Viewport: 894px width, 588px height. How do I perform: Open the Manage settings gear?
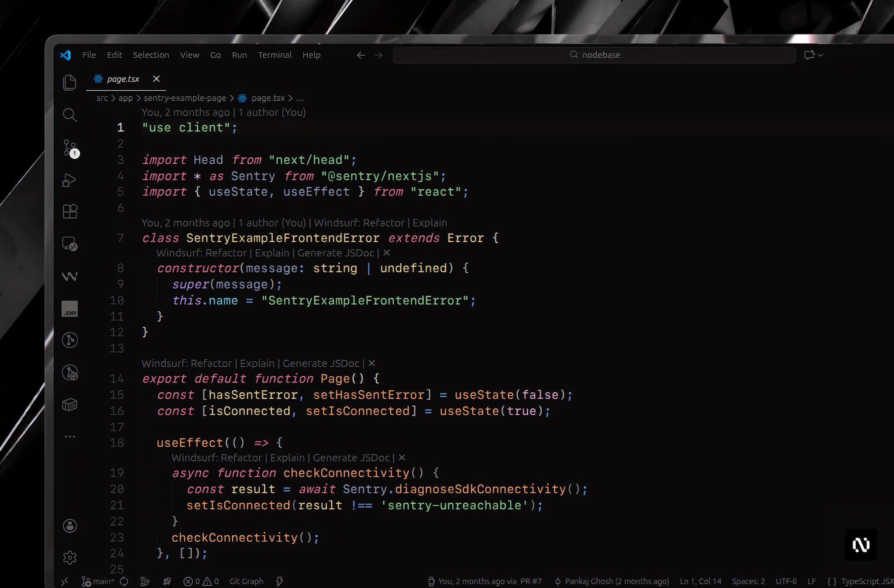[x=70, y=557]
